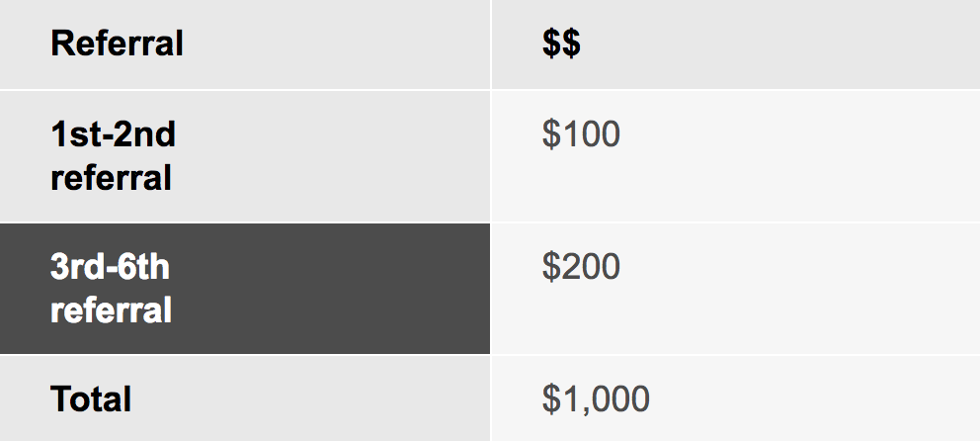Click the $1,000 total amount

(x=596, y=399)
